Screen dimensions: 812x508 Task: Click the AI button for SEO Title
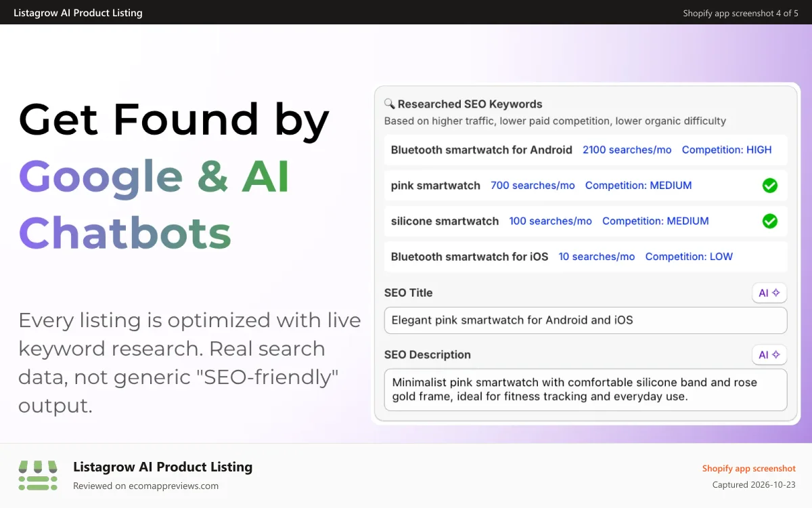point(769,293)
